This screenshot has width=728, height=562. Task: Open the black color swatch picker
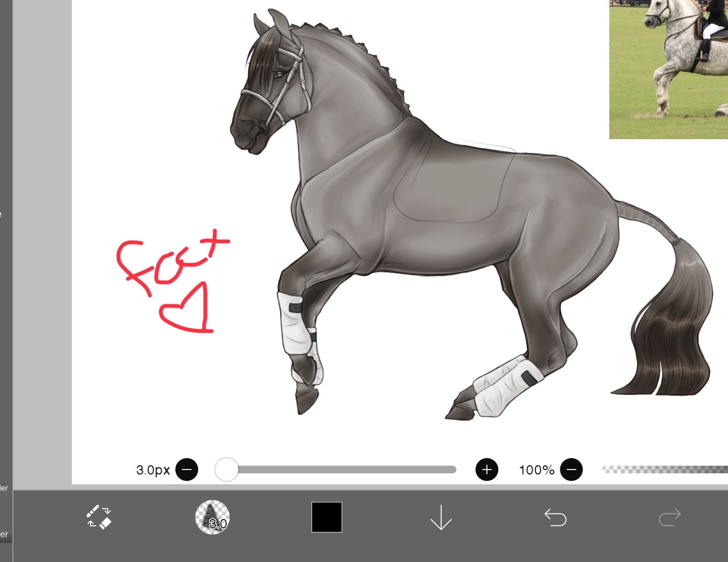point(327,517)
